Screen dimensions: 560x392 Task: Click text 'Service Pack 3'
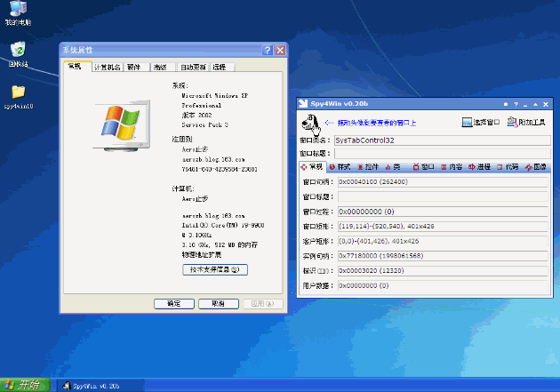click(x=204, y=125)
